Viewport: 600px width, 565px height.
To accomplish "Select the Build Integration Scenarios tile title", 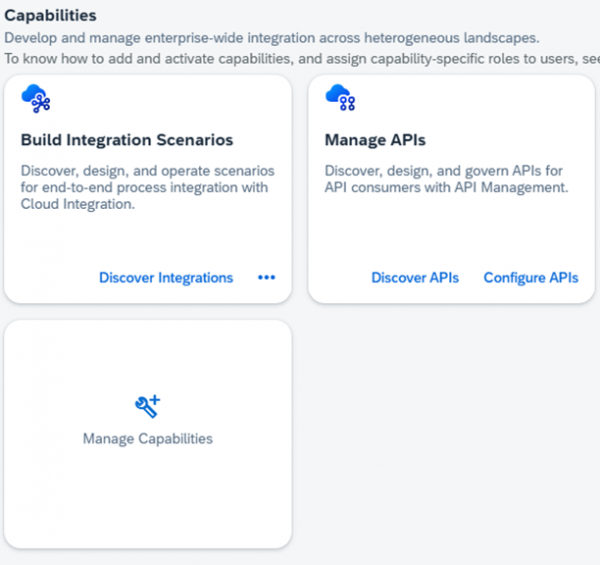I will (x=127, y=140).
